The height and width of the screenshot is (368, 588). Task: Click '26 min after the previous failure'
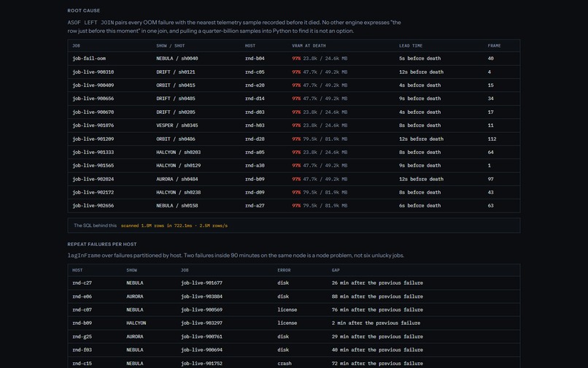(x=377, y=283)
